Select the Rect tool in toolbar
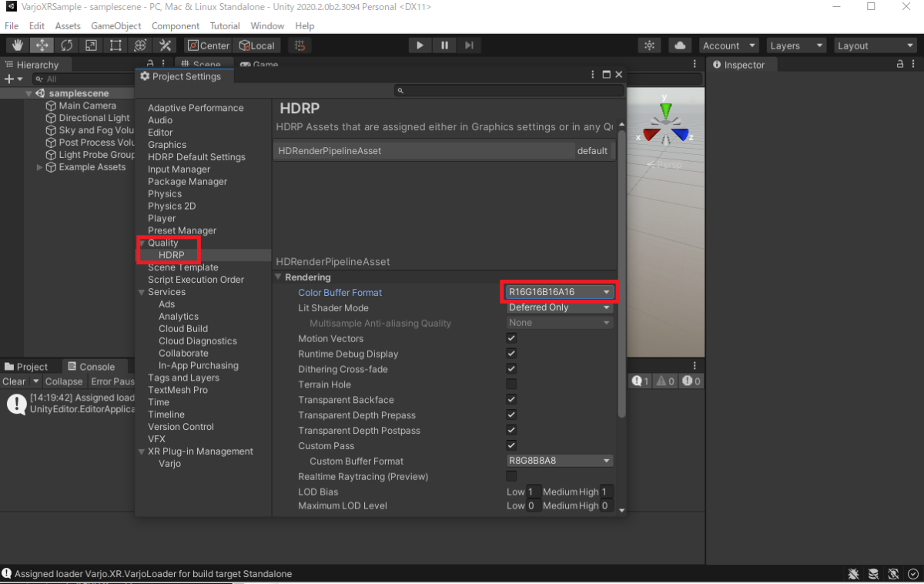This screenshot has width=924, height=584. click(115, 45)
